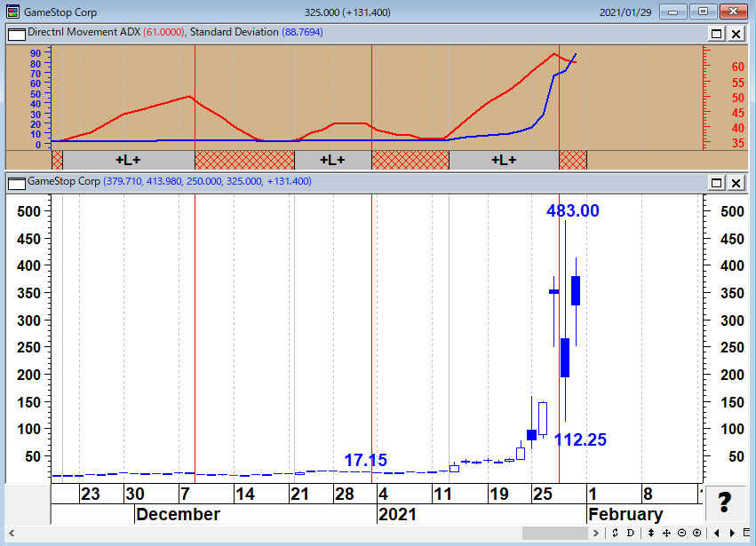This screenshot has width=756, height=546.
Task: Click the four-way move arrows icon
Action: (x=667, y=533)
